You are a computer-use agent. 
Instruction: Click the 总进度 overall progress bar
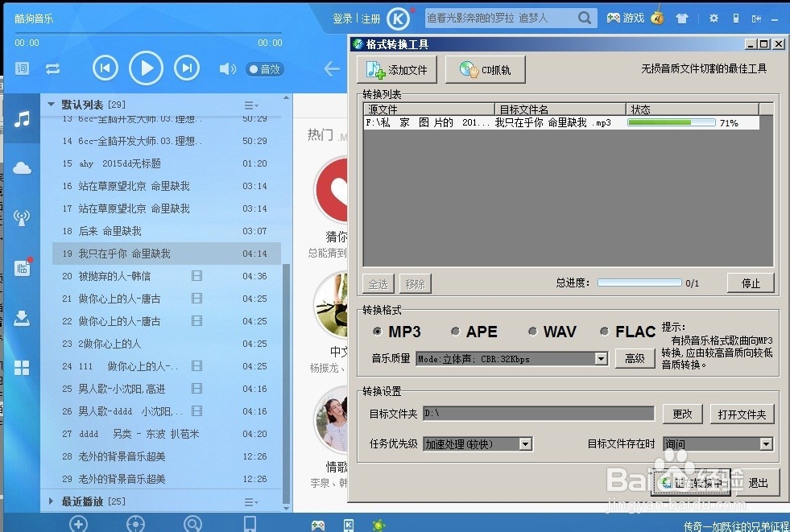tap(639, 282)
